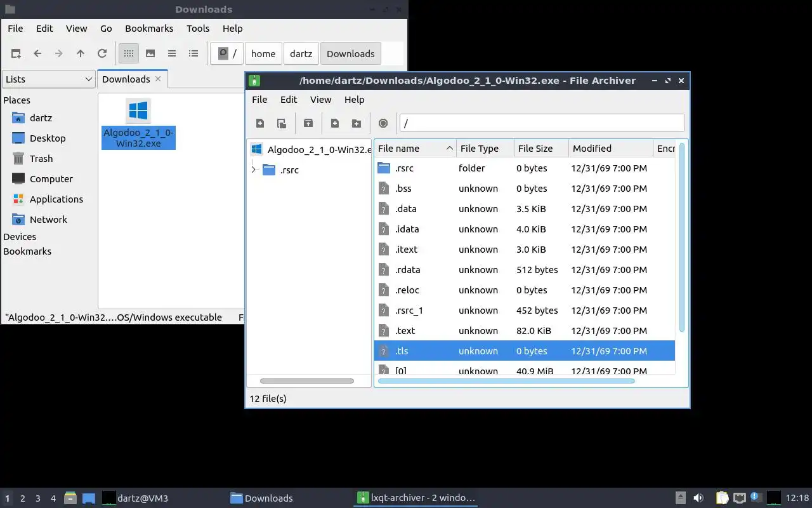
Task: Switch to workspace 2 in taskbar
Action: (23, 498)
